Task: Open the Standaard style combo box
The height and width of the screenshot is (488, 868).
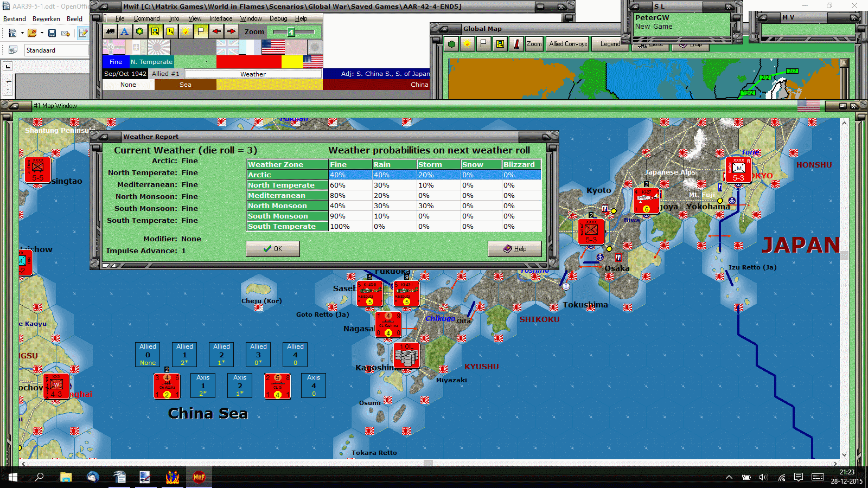Action: [x=56, y=50]
